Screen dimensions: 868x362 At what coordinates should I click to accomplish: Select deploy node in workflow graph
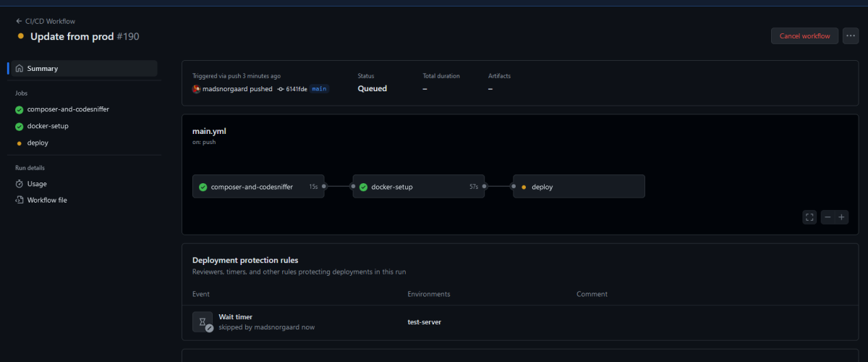(x=579, y=187)
